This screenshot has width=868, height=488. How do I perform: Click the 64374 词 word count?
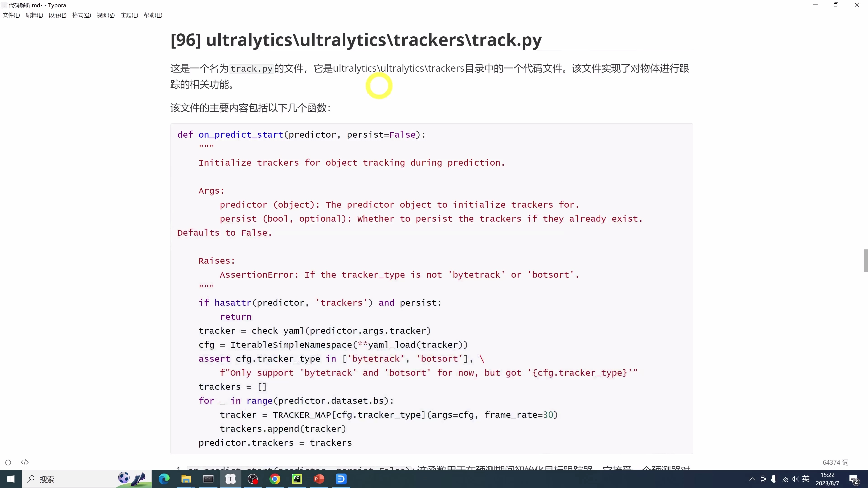(x=835, y=462)
